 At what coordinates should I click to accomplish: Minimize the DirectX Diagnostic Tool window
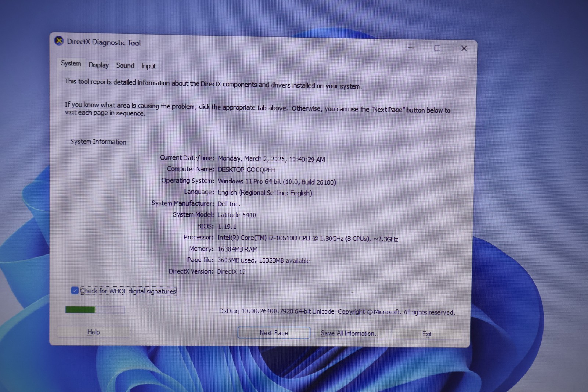tap(411, 48)
